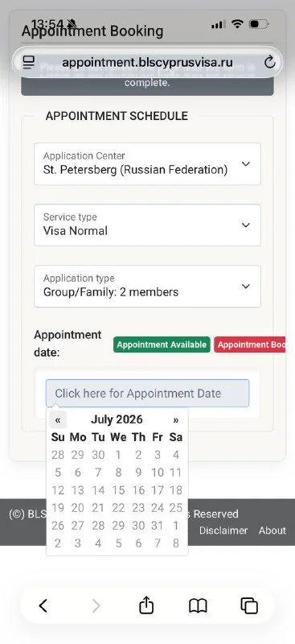Open the reader/page menu icon in address bar
This screenshot has height=644, width=295.
(29, 63)
